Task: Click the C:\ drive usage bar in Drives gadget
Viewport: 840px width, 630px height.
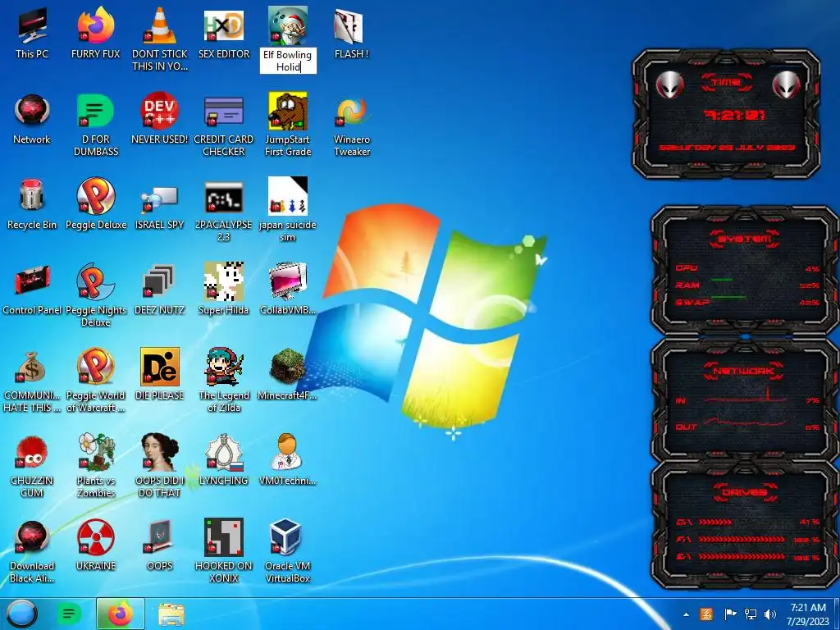Action: [x=715, y=522]
